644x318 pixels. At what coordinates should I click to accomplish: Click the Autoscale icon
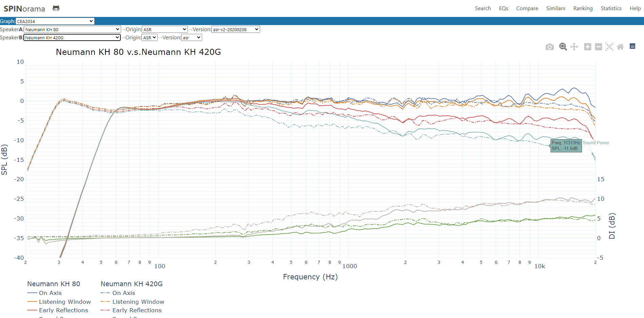pyautogui.click(x=609, y=47)
